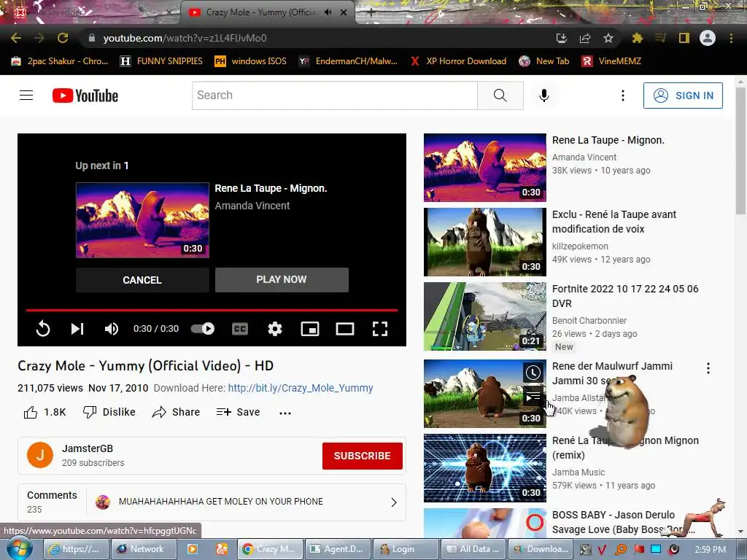Toggle closed captions CC button

coord(239,329)
